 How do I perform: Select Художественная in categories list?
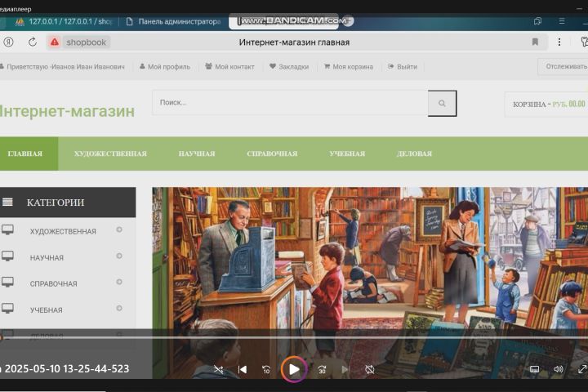pyautogui.click(x=63, y=231)
